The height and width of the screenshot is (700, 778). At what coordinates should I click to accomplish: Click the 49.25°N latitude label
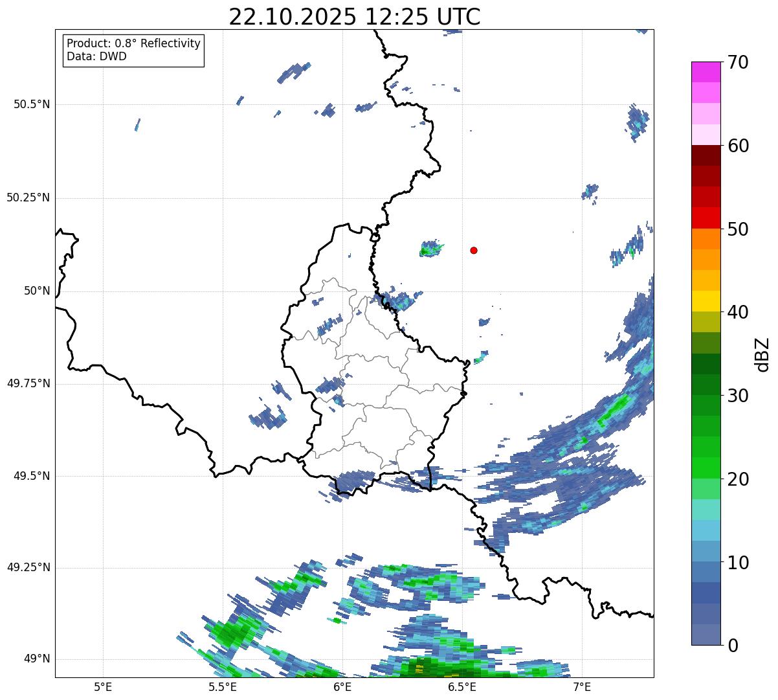[28, 567]
